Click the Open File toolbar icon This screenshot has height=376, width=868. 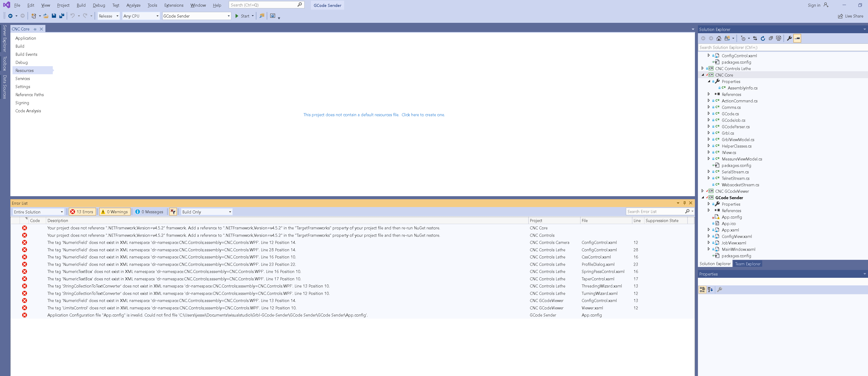point(46,16)
